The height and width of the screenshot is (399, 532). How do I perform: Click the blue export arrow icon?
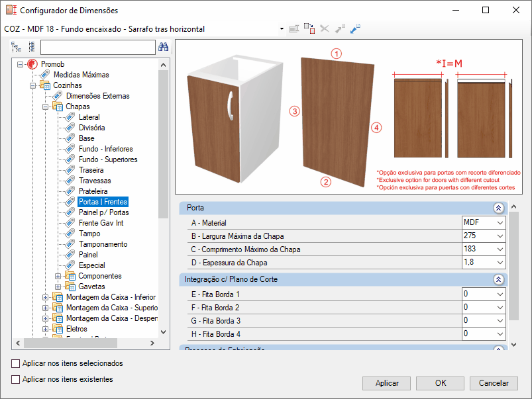(356, 28)
